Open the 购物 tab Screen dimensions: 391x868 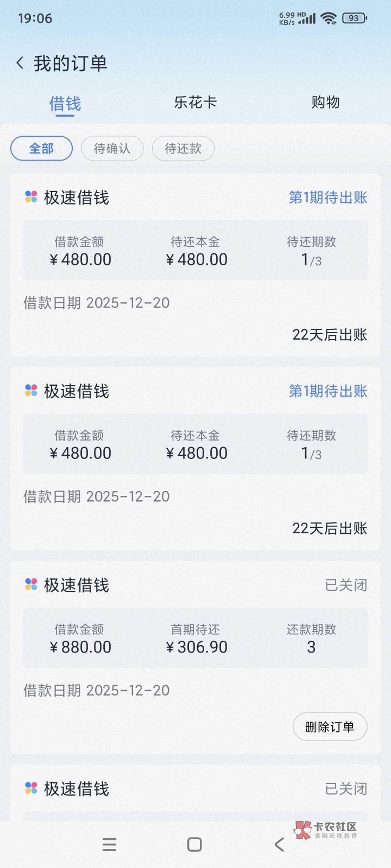(325, 103)
